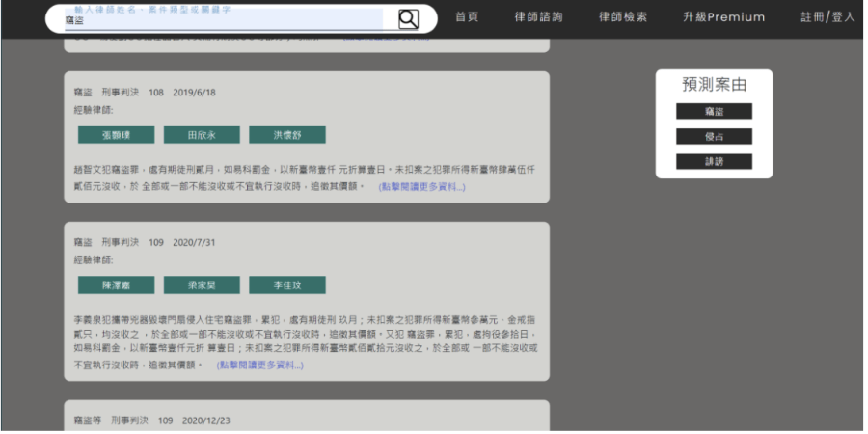Select predicted cause 侵占
868x434 pixels.
(x=714, y=137)
